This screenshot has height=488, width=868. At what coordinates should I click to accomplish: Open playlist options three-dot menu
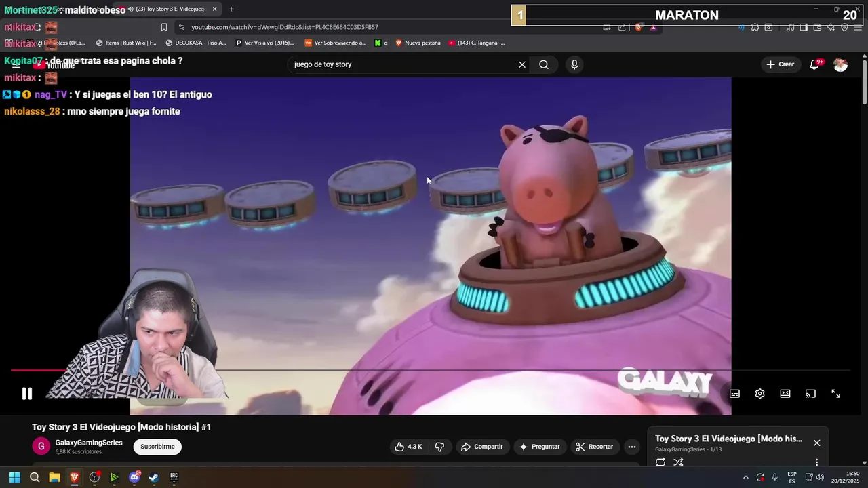[x=816, y=462]
